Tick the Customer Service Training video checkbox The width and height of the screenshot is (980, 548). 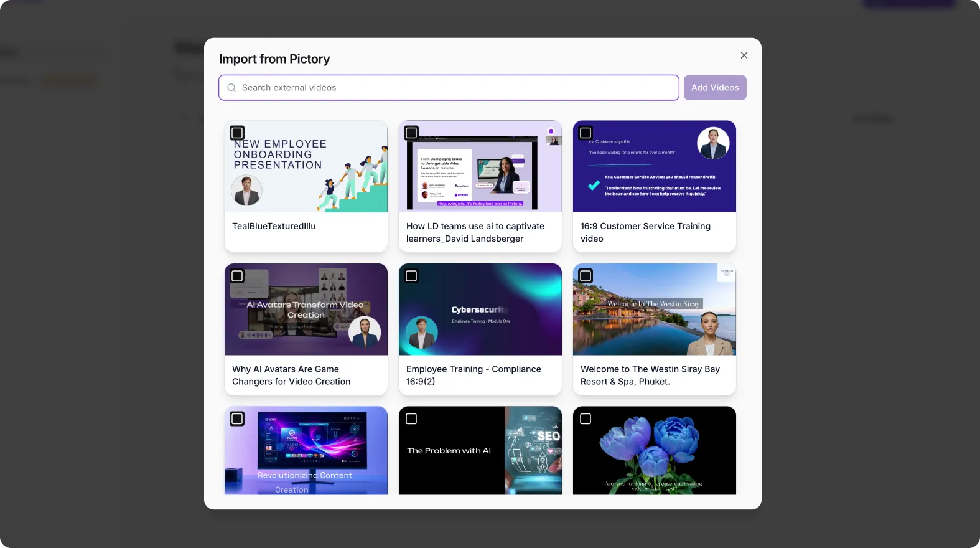click(586, 133)
